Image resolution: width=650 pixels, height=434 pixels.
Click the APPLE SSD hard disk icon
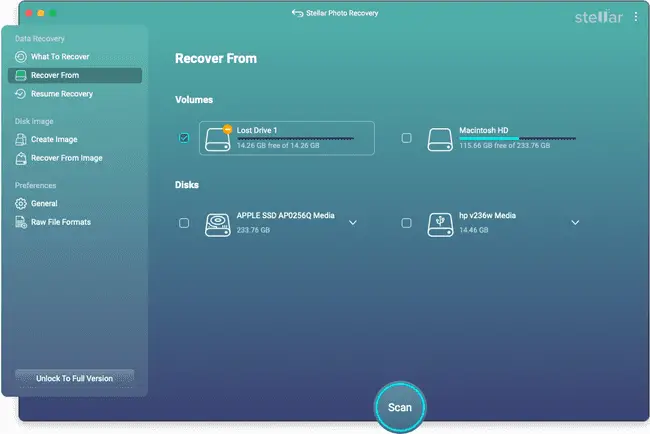218,225
